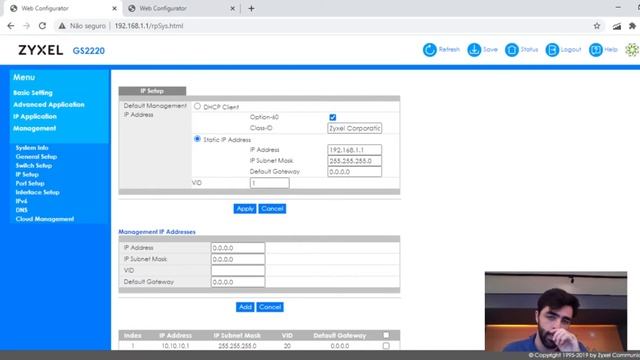
Task: Bookmark page with star icon
Action: pos(597,26)
